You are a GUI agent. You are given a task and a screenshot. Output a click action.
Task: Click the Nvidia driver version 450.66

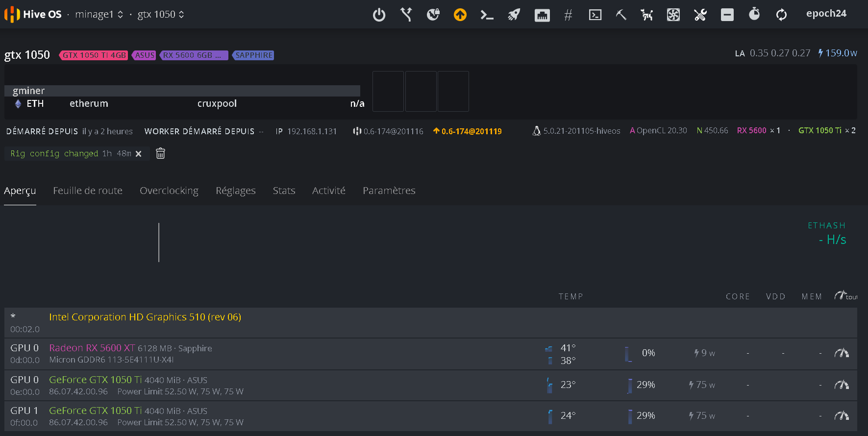[x=712, y=130]
